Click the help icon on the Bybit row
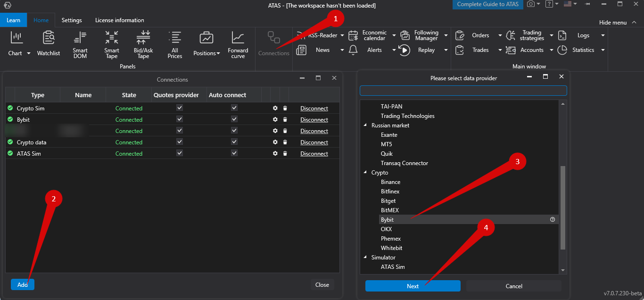644x300 pixels. [553, 219]
